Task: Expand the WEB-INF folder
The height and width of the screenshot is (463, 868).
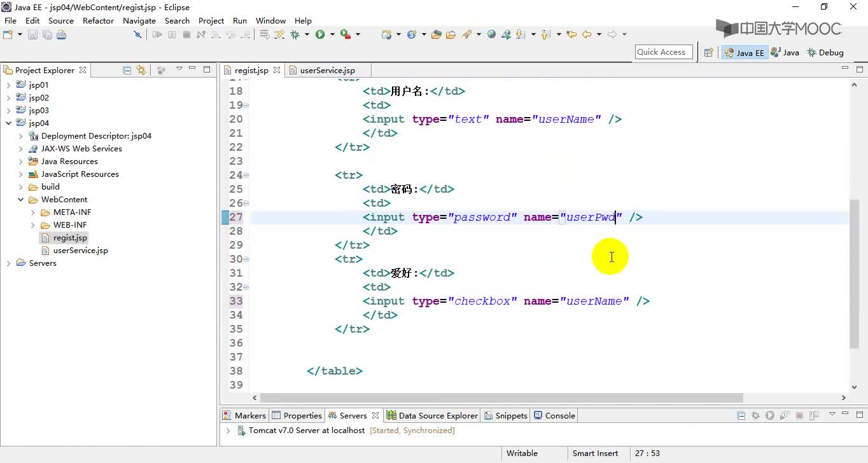Action: click(33, 225)
